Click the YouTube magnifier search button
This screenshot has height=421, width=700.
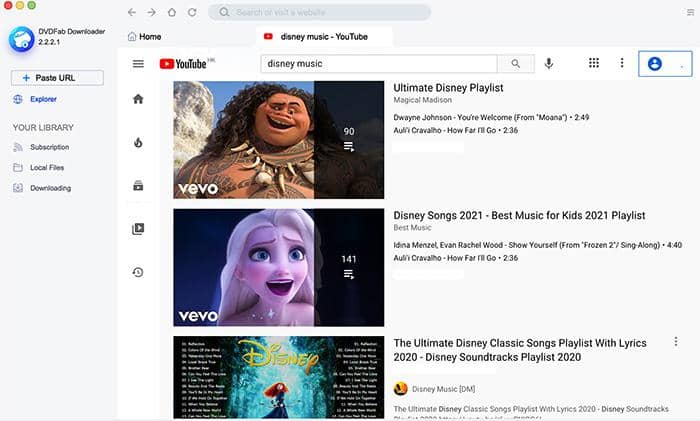tap(516, 64)
